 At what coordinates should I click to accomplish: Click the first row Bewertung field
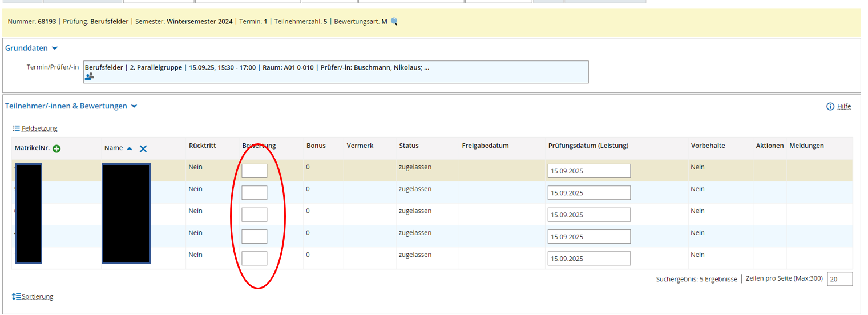pyautogui.click(x=254, y=171)
